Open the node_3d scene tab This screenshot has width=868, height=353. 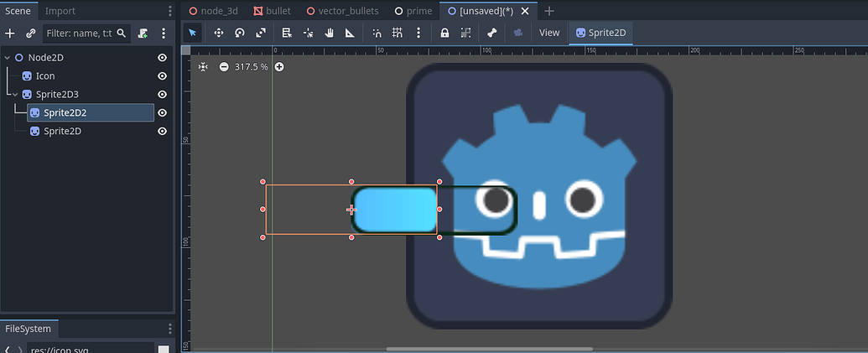tap(214, 11)
